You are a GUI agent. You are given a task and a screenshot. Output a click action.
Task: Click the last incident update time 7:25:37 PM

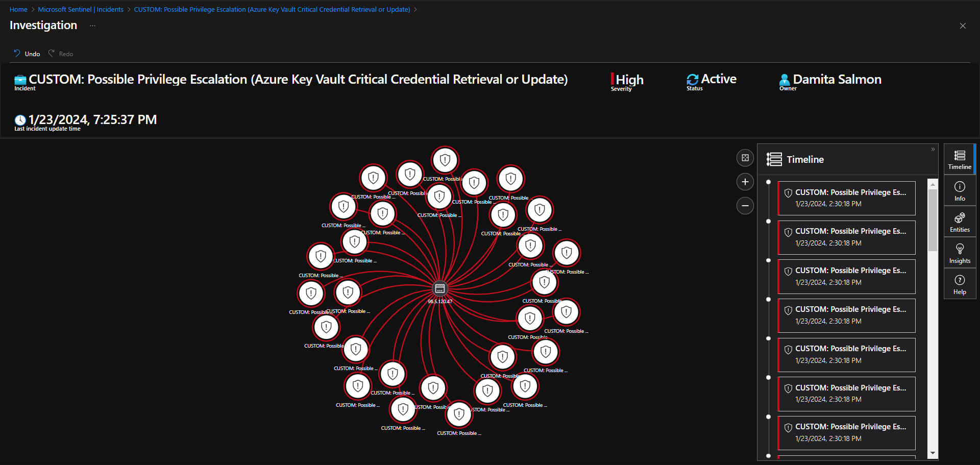(86, 121)
